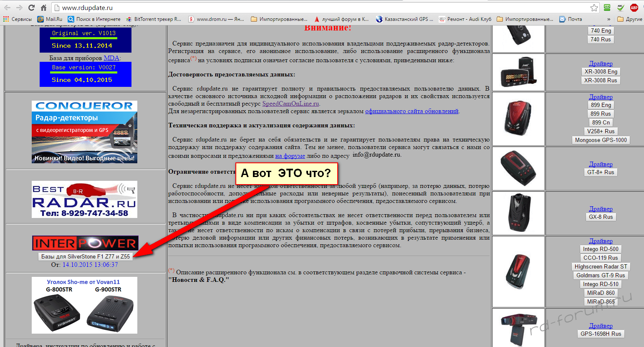Image resolution: width=644 pixels, height=347 pixels.
Task: Follow the SpeedCamOnLine.ru link
Action: [290, 104]
